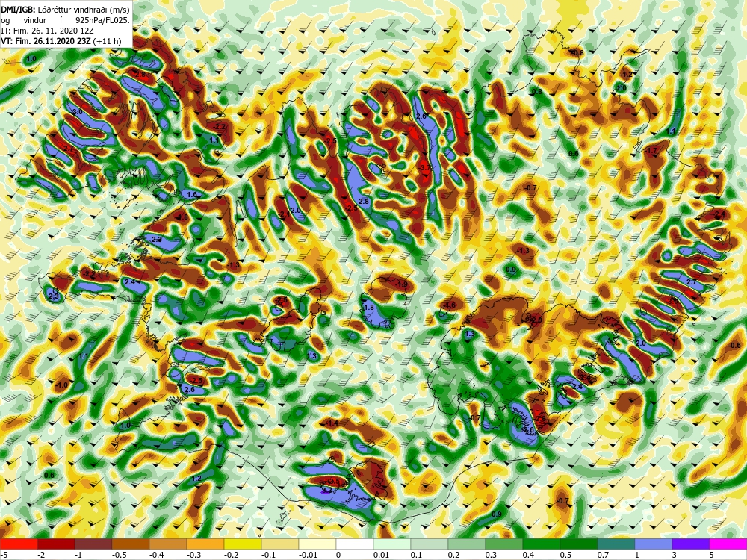
Task: Click the '-0.6' value label
Action: coord(734,346)
